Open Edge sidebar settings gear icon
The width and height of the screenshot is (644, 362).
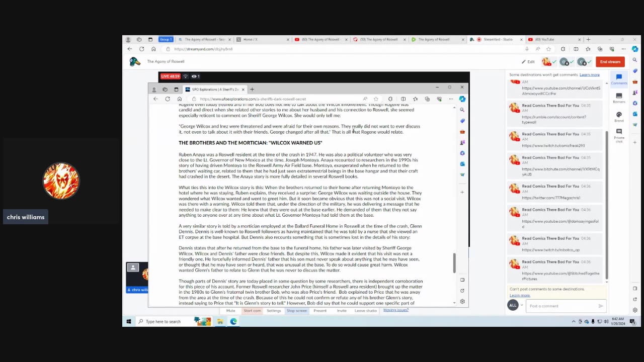635,310
